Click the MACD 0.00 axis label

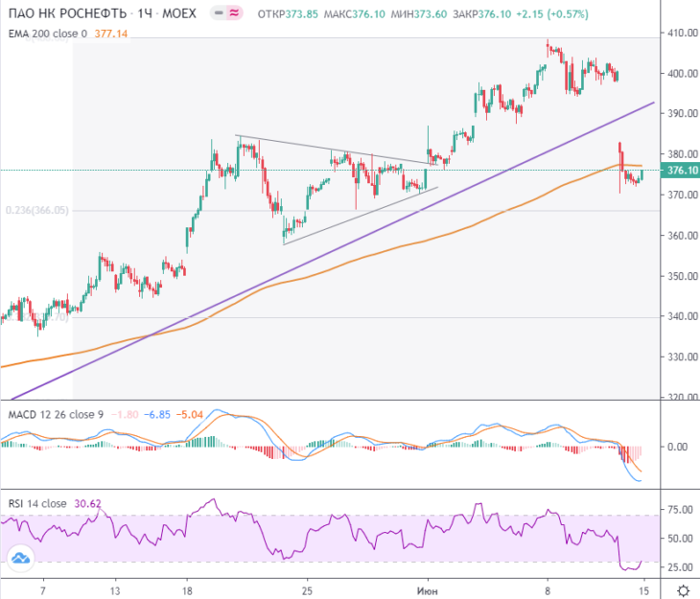(677, 447)
